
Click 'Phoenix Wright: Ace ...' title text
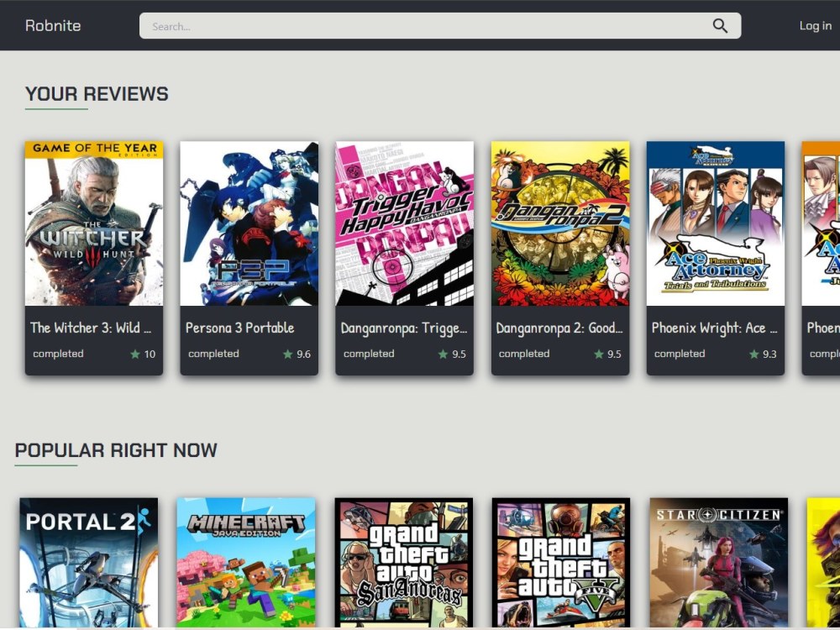pos(715,328)
